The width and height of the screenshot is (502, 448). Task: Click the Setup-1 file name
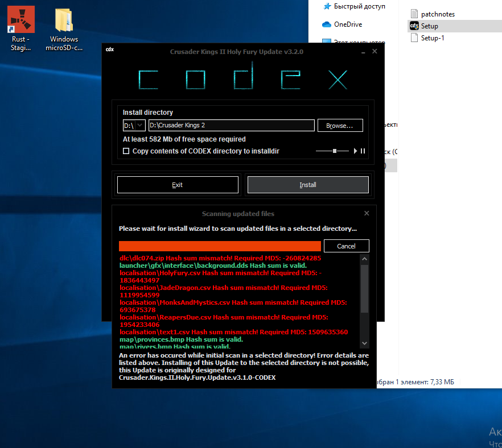[x=433, y=38]
